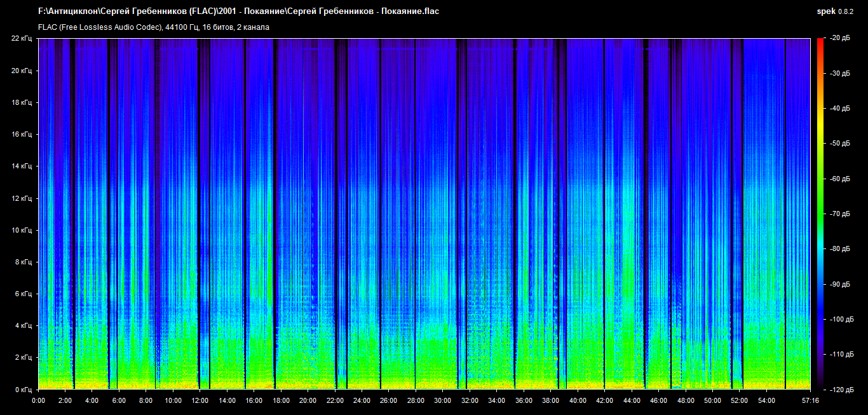This screenshot has width=868, height=415.
Task: Click the 18:00 time axis marker
Action: coord(281,401)
